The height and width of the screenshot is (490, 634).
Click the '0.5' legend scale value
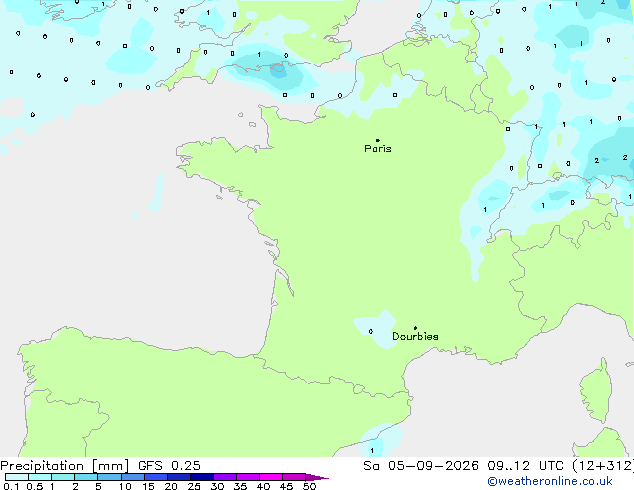(34, 486)
